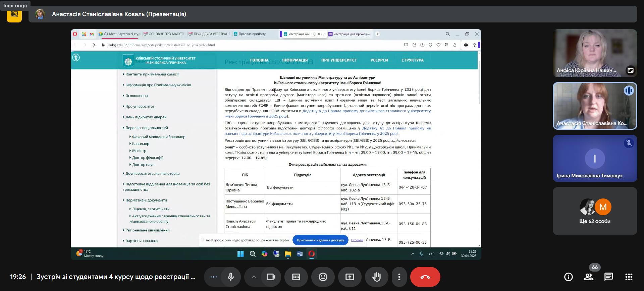Open the 'ІНФОРМАЦІЯ' menu item
644x291 pixels.
[x=295, y=60]
